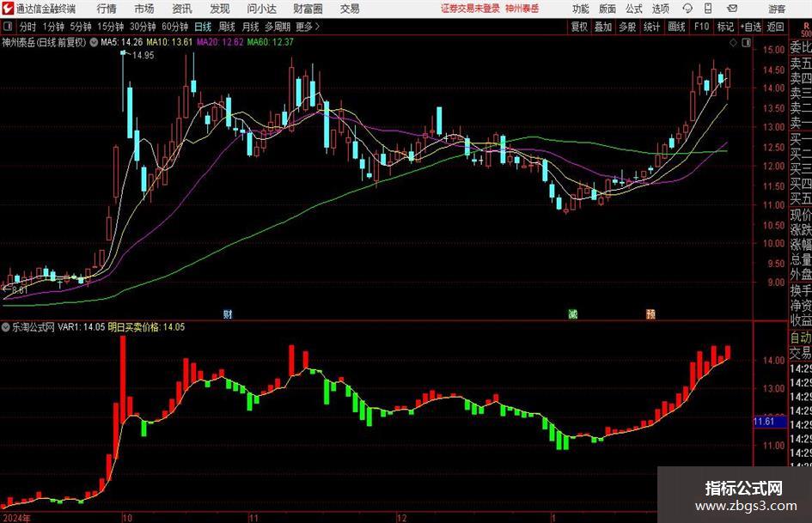Image resolution: width=812 pixels, height=523 pixels.
Task: Click the 叠加 overlay button
Action: 603,27
